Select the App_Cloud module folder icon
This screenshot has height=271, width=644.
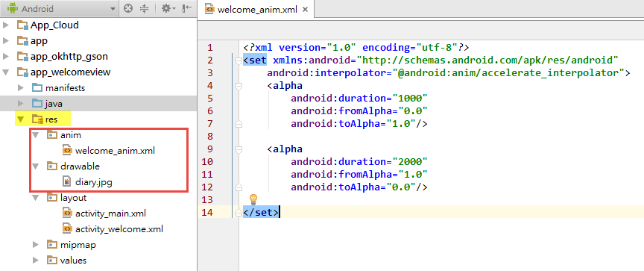coord(22,25)
